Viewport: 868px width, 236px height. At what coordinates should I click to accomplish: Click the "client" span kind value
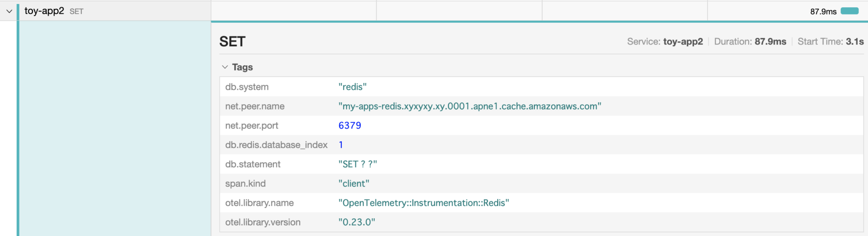(354, 183)
